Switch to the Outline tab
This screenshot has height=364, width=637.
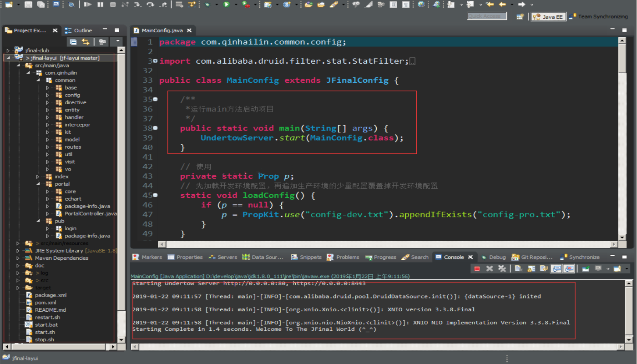click(79, 30)
